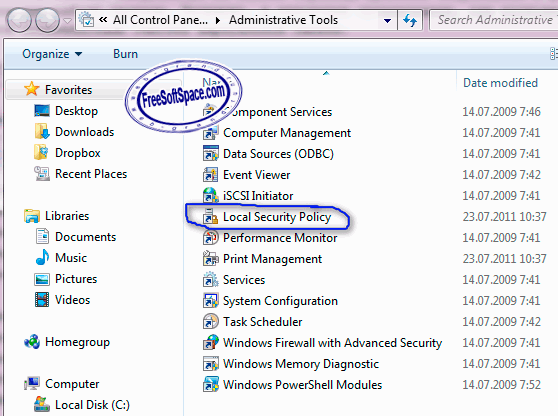Click the Control Panel icon in address bar
The image size is (558, 416).
pos(86,20)
